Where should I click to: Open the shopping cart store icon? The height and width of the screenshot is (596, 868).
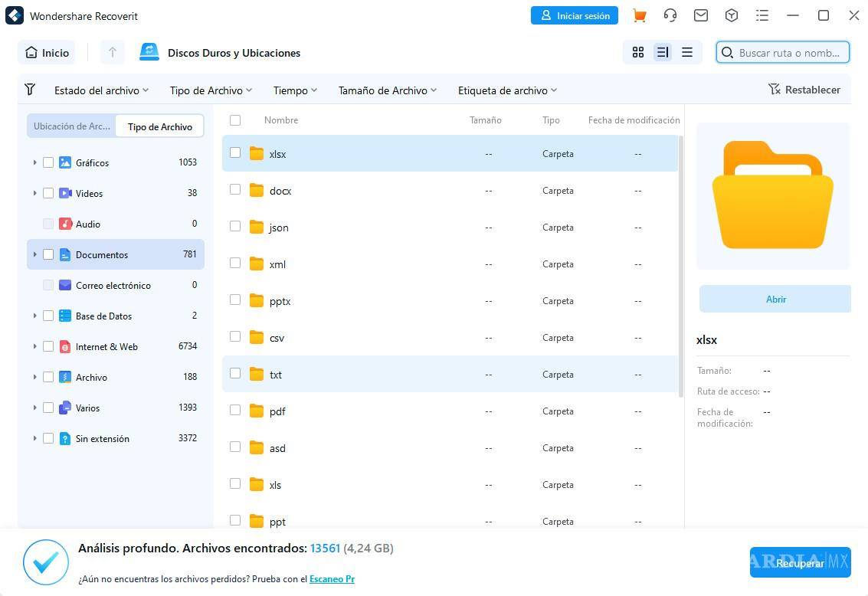(x=639, y=15)
